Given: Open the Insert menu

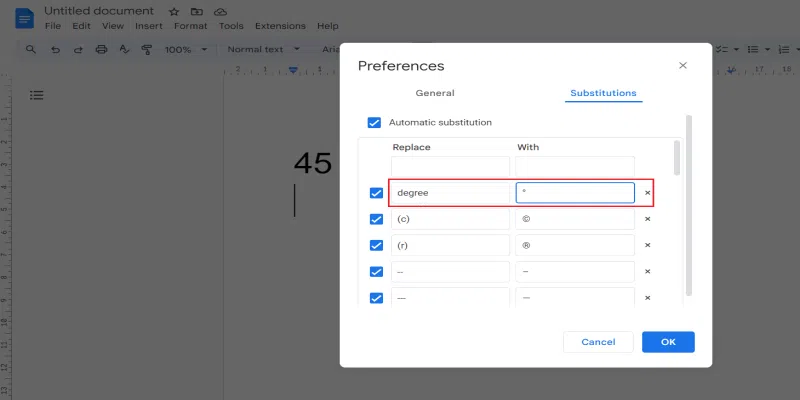Looking at the screenshot, I should pos(148,26).
